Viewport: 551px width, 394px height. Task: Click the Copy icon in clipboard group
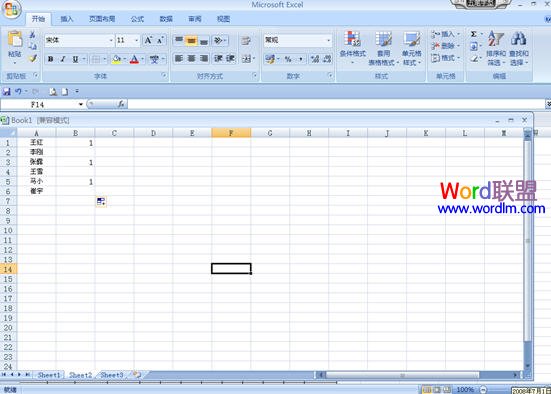(x=32, y=46)
